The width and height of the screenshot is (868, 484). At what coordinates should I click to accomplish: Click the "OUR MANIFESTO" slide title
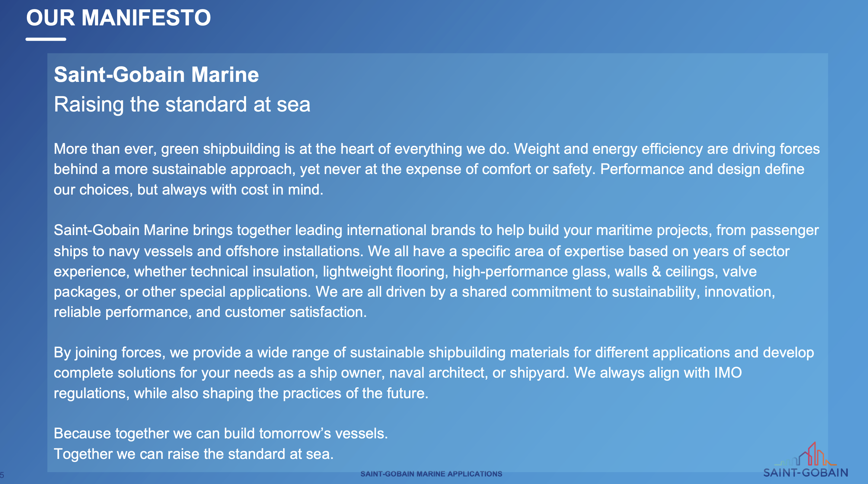click(119, 18)
